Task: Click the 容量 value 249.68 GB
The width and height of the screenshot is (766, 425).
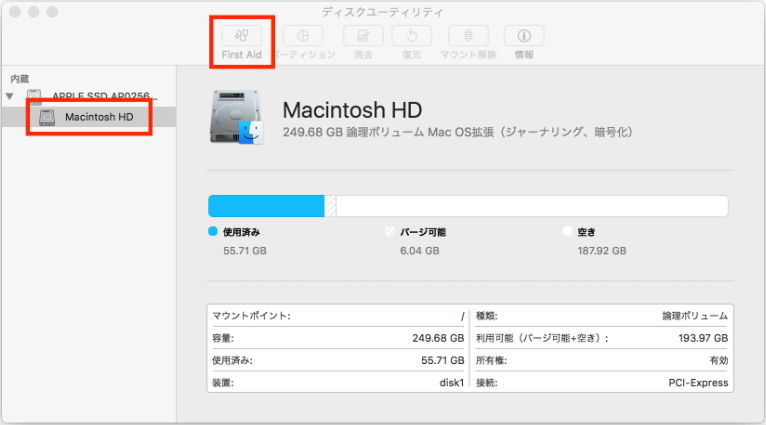Action: point(438,338)
